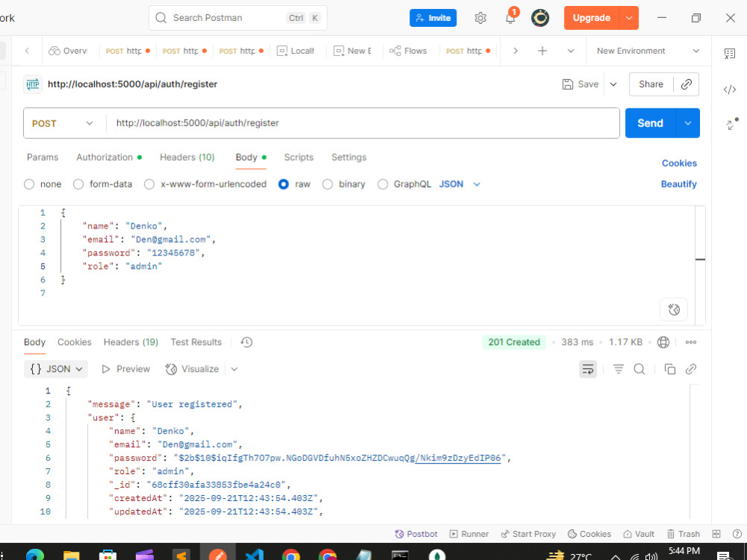
Task: Click Beautify link
Action: [678, 184]
